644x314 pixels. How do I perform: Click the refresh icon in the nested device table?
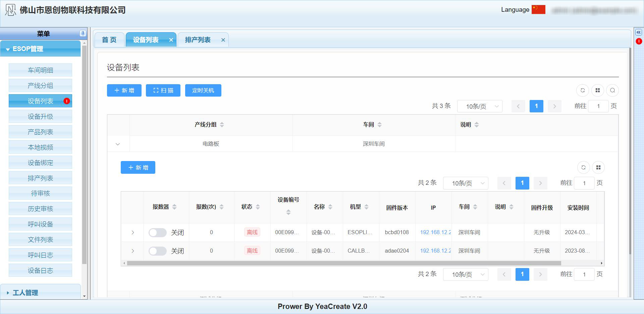coord(583,167)
